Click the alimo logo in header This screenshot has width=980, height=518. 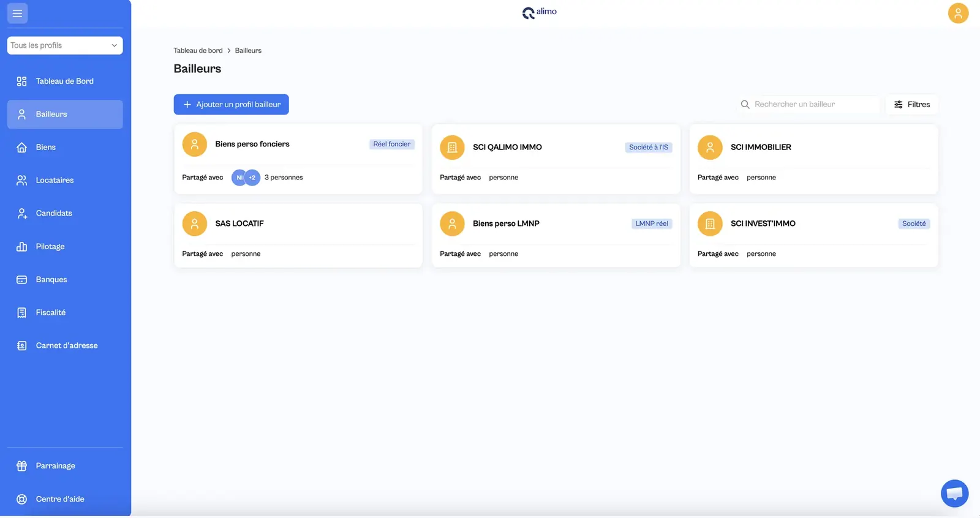[x=539, y=12]
